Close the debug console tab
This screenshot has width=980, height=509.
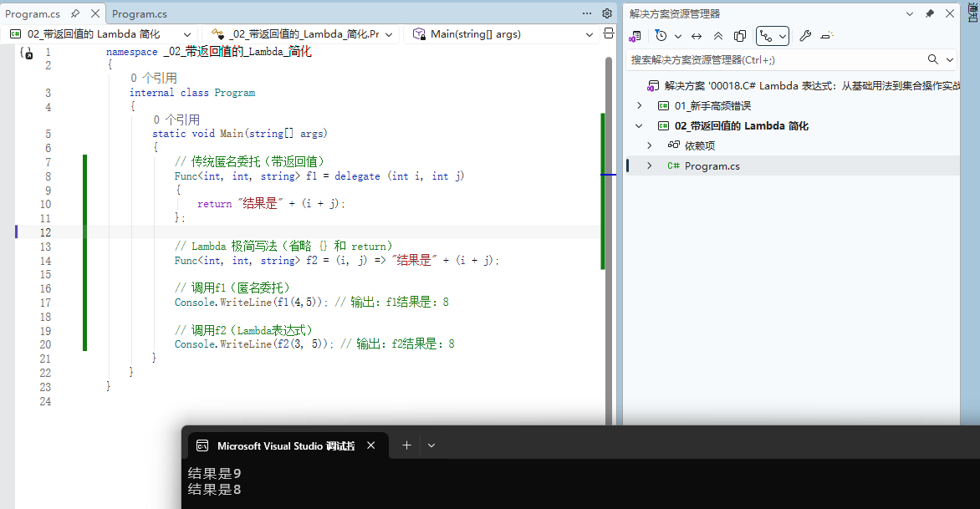[x=370, y=445]
